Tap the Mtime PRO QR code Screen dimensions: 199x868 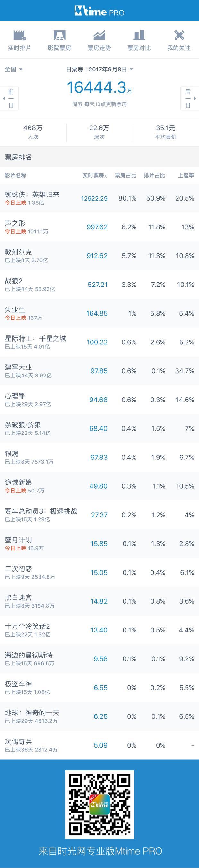point(99,804)
